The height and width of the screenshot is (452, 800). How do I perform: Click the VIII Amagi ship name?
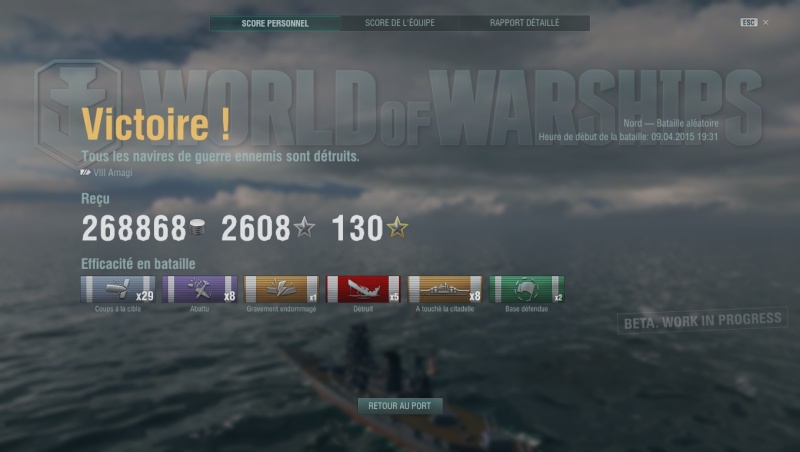coord(113,172)
